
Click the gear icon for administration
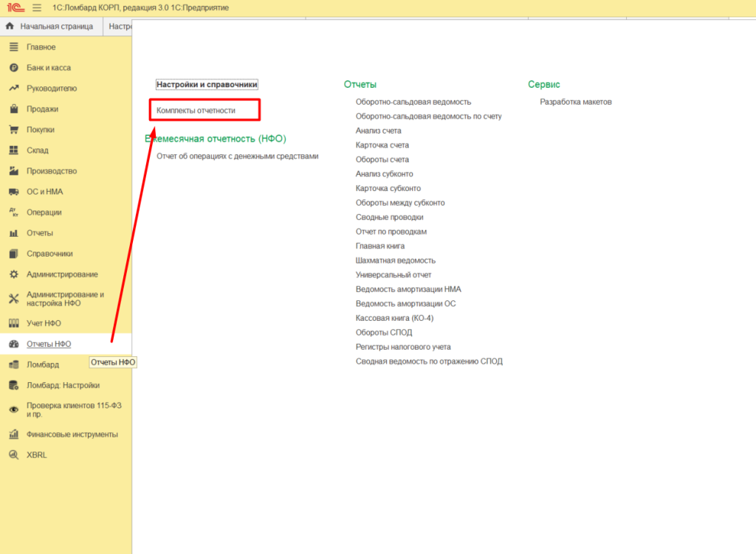[13, 274]
